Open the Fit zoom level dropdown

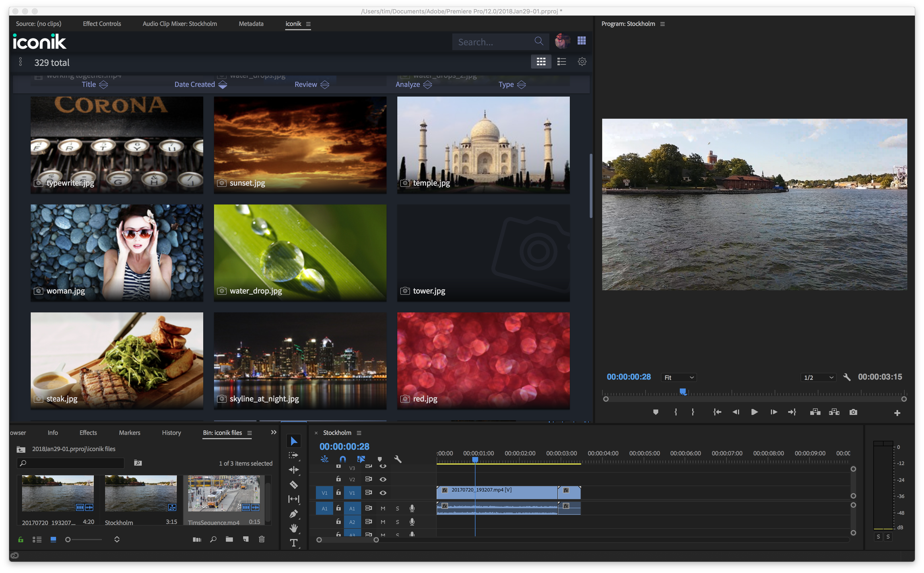tap(679, 378)
